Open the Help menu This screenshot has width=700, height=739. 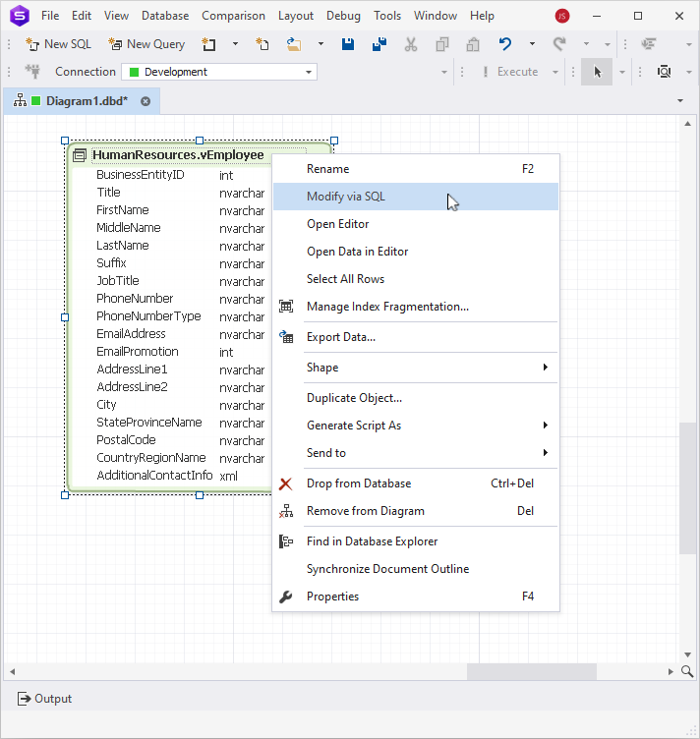[482, 16]
